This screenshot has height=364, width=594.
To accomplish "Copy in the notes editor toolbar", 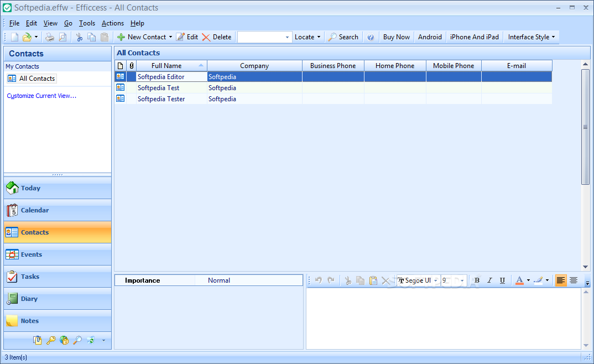I will (x=360, y=280).
